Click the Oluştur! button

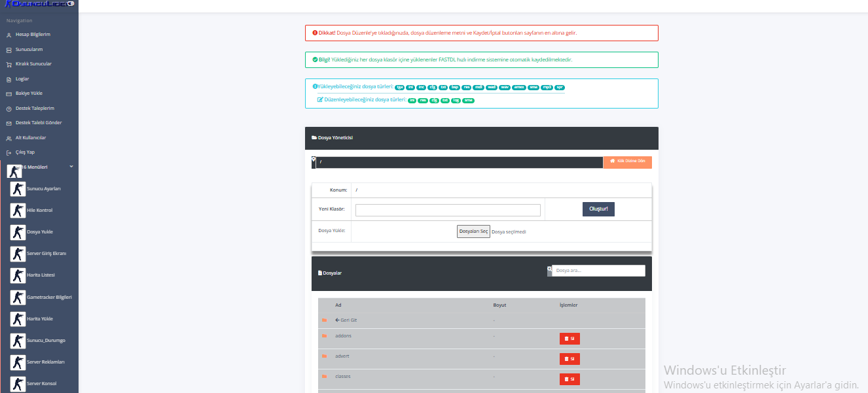[598, 209]
